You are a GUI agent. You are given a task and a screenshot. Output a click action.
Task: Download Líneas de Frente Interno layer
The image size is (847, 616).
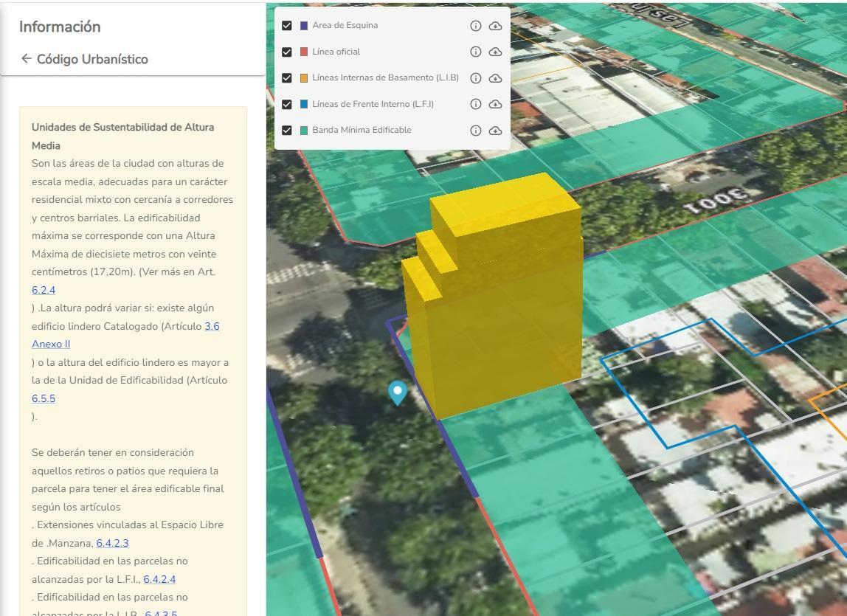(495, 104)
